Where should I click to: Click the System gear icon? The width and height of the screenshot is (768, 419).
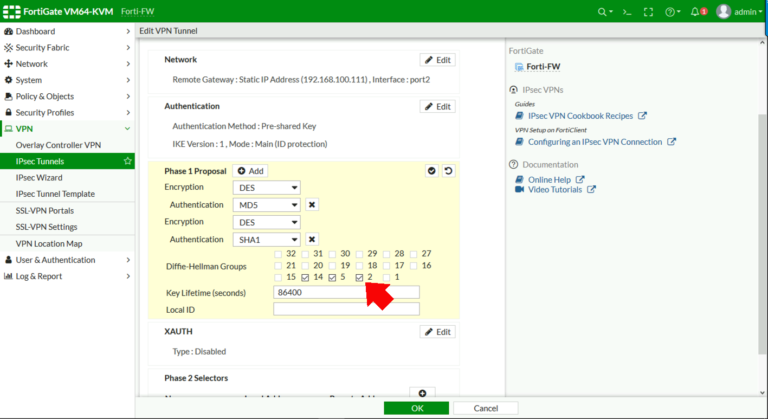click(x=8, y=80)
